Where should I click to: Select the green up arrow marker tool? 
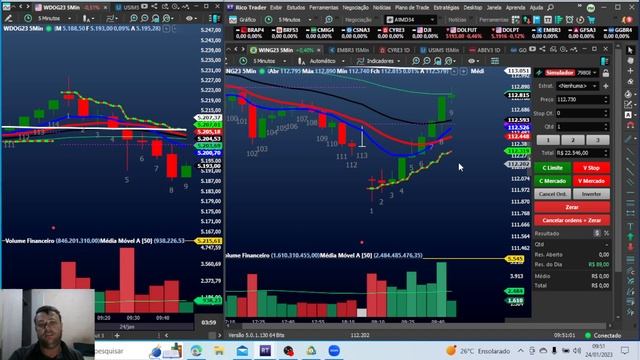pos(630,236)
